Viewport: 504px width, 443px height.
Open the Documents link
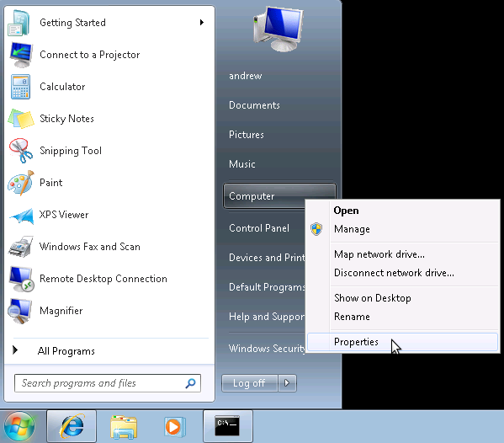click(x=254, y=105)
